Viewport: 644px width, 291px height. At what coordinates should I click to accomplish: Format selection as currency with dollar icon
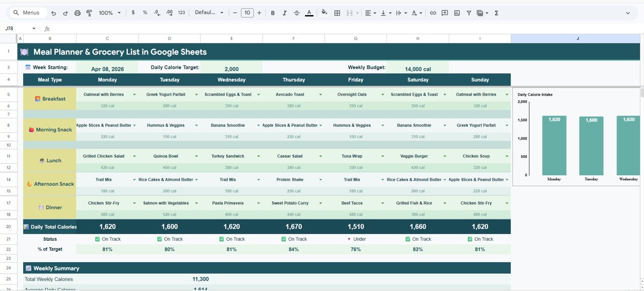click(x=133, y=13)
